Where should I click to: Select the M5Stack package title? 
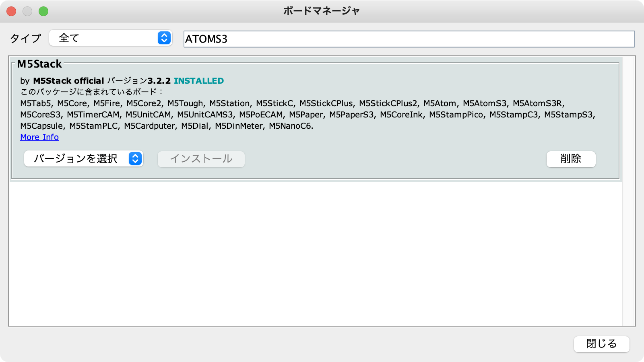pyautogui.click(x=39, y=64)
